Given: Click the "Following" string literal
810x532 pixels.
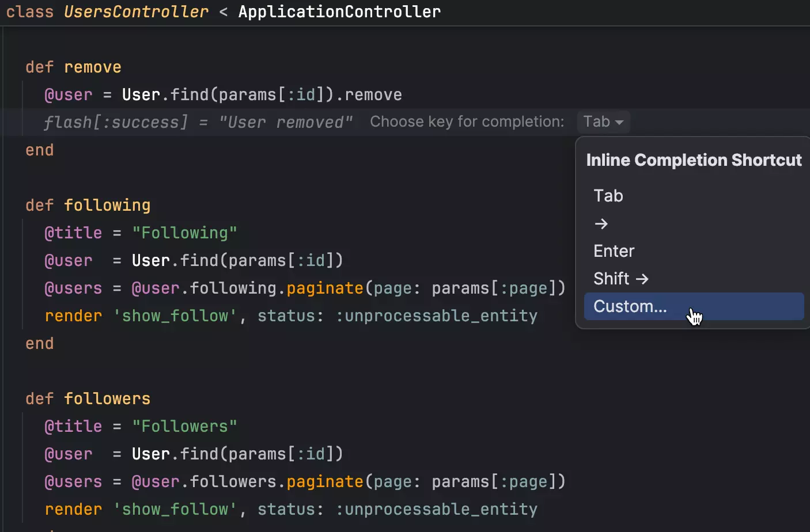Looking at the screenshot, I should (x=184, y=233).
